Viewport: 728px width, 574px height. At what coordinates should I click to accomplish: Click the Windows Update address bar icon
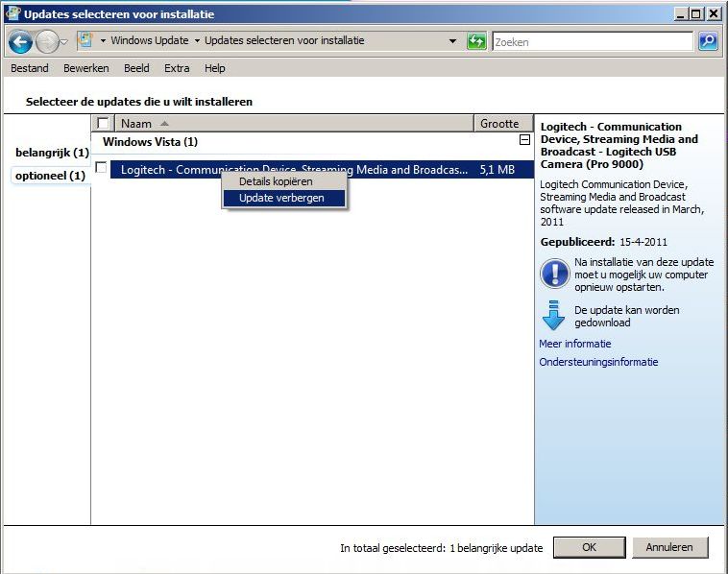coord(85,41)
